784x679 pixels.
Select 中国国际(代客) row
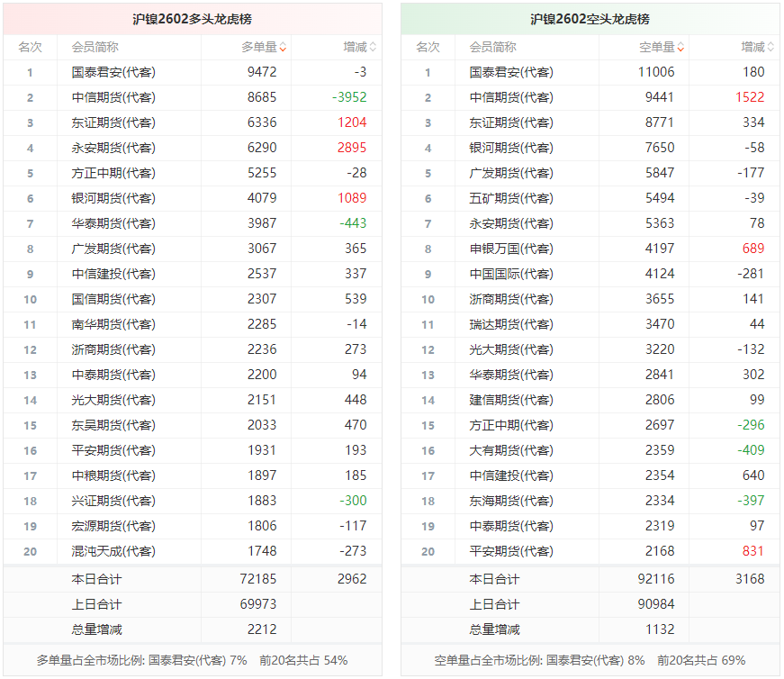590,274
